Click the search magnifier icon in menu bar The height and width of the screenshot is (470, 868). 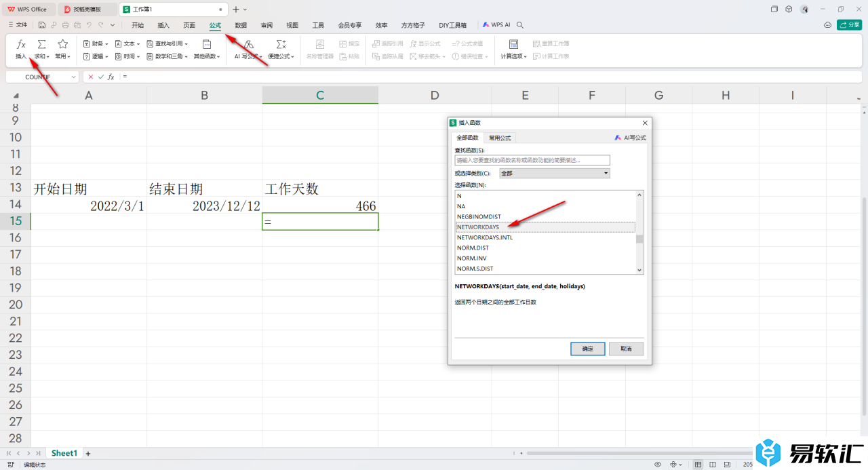[x=520, y=25]
